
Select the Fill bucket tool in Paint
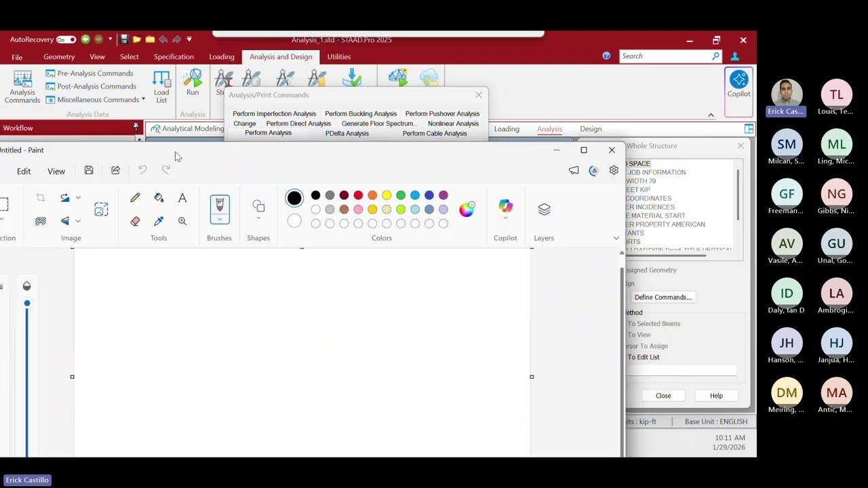159,198
